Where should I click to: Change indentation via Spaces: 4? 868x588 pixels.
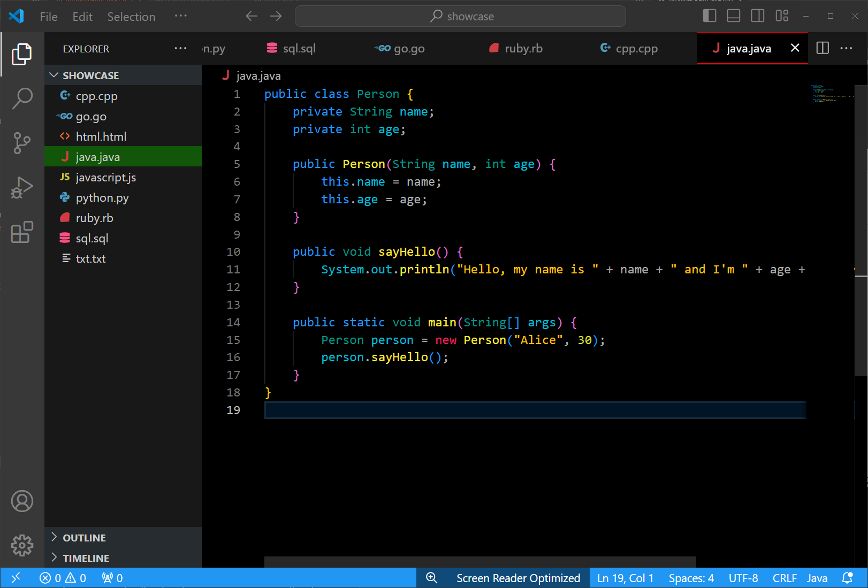pos(691,578)
